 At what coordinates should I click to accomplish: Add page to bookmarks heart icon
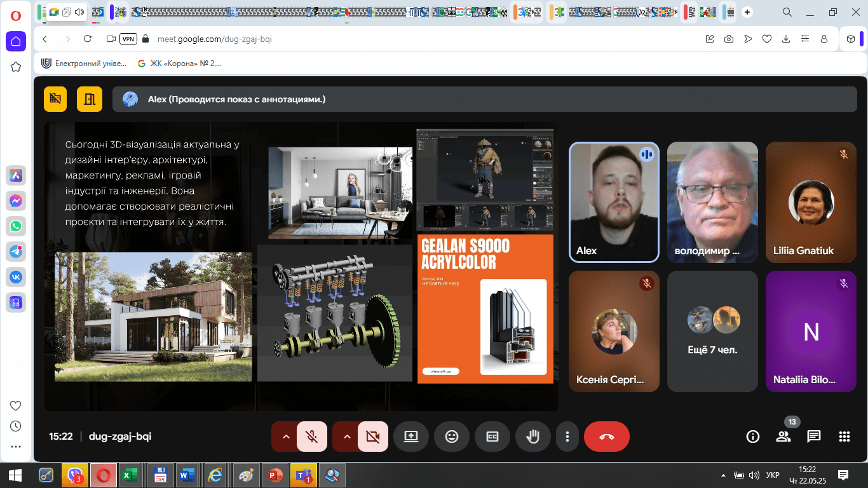pyautogui.click(x=767, y=39)
